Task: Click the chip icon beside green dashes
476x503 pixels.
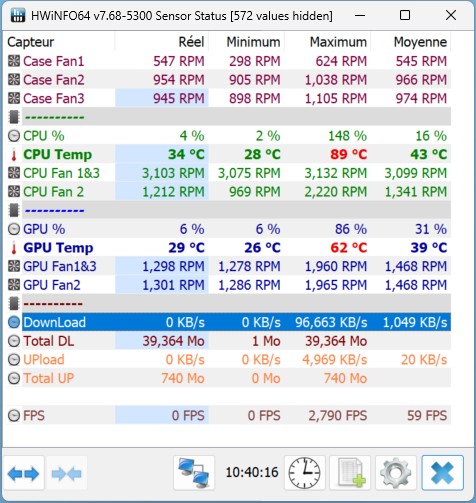Action: [14, 117]
